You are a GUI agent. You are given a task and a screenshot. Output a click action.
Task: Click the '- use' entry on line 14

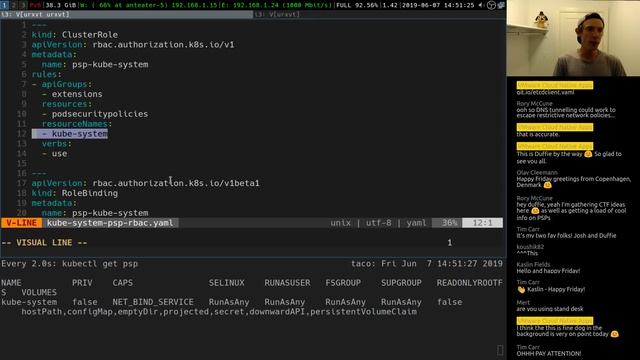(x=54, y=153)
